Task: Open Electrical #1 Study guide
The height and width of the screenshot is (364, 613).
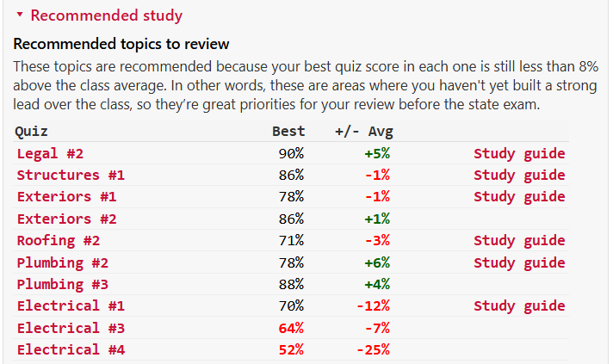Action: tap(519, 306)
